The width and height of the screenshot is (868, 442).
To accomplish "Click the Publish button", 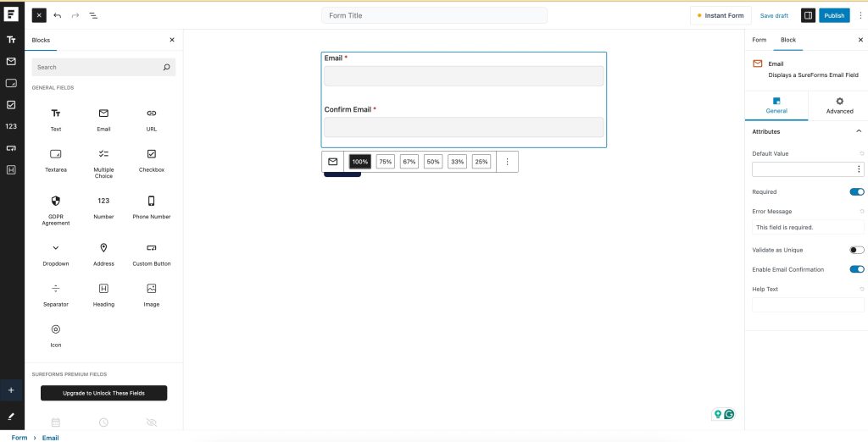I will pos(834,15).
